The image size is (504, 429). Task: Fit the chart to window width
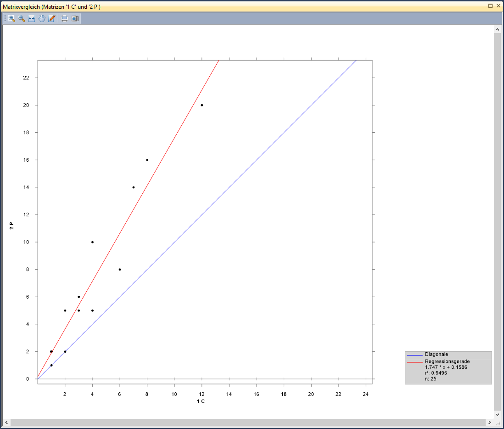32,18
